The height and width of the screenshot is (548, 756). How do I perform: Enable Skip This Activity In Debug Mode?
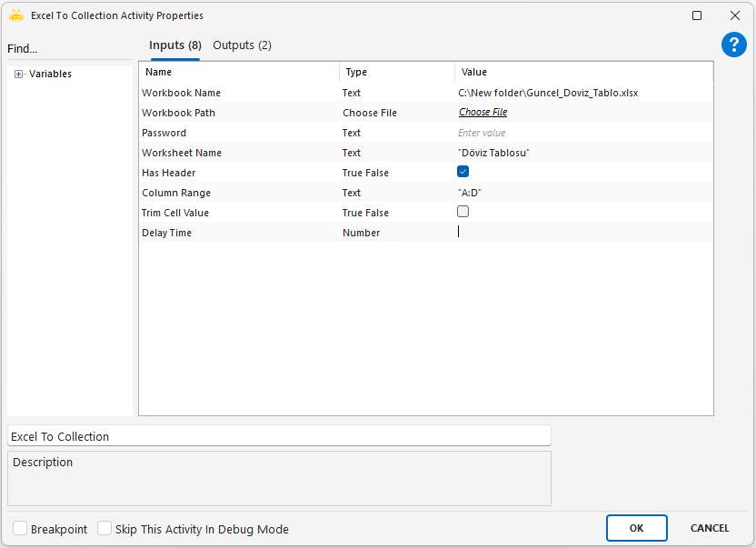coord(104,529)
